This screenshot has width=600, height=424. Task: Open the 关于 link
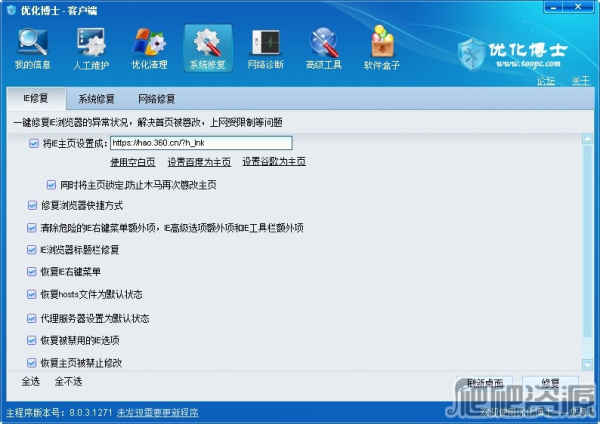click(x=580, y=81)
